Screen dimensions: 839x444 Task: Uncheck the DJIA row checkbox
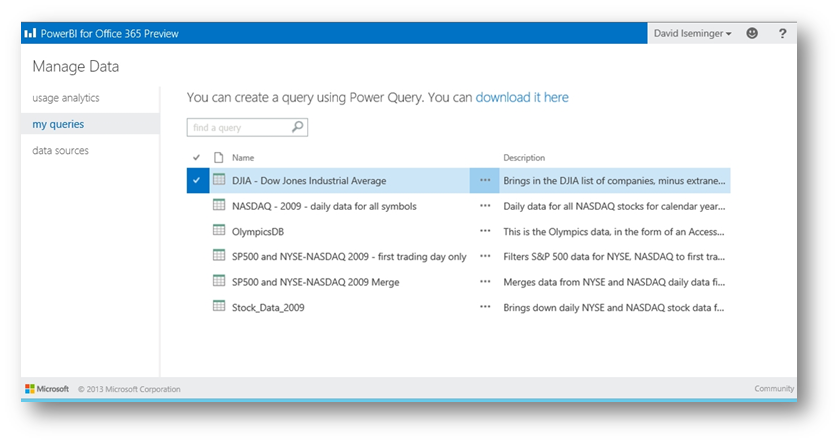tap(197, 180)
